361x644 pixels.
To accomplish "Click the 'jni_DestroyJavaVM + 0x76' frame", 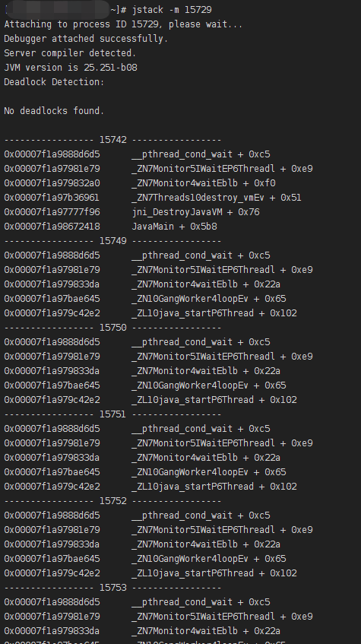I will tap(195, 212).
